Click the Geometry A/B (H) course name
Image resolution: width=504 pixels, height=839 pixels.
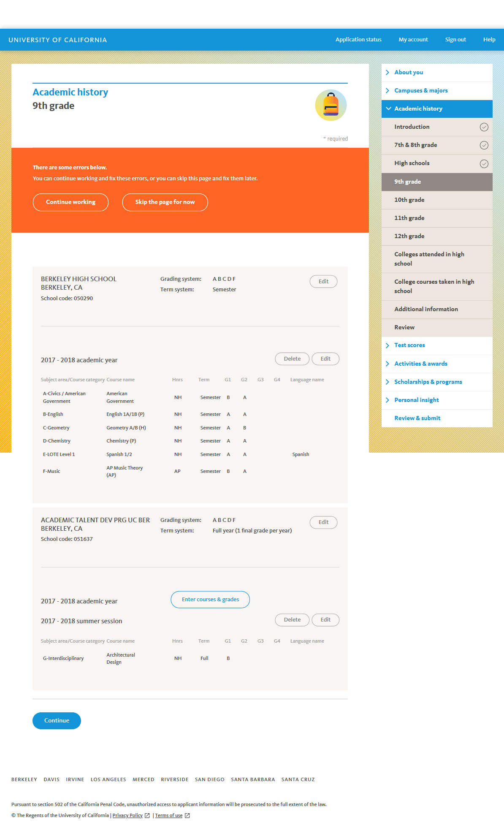(x=126, y=428)
